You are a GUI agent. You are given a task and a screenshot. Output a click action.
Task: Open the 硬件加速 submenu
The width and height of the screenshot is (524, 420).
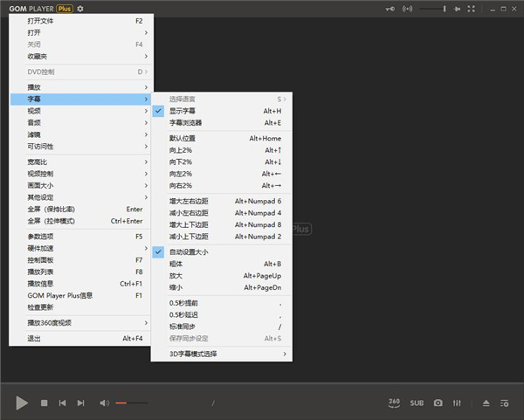click(81, 248)
